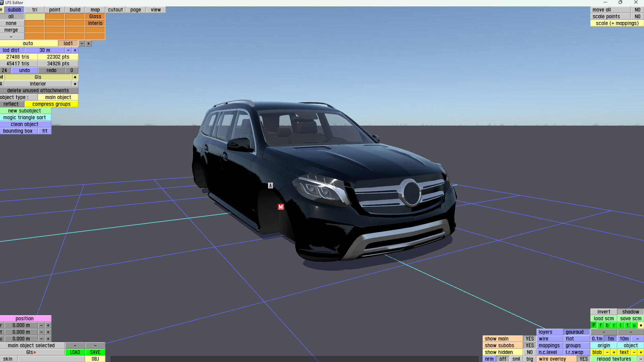Enable gouraud shading mode
Image resolution: width=644 pixels, height=362 pixels.
coord(577,332)
